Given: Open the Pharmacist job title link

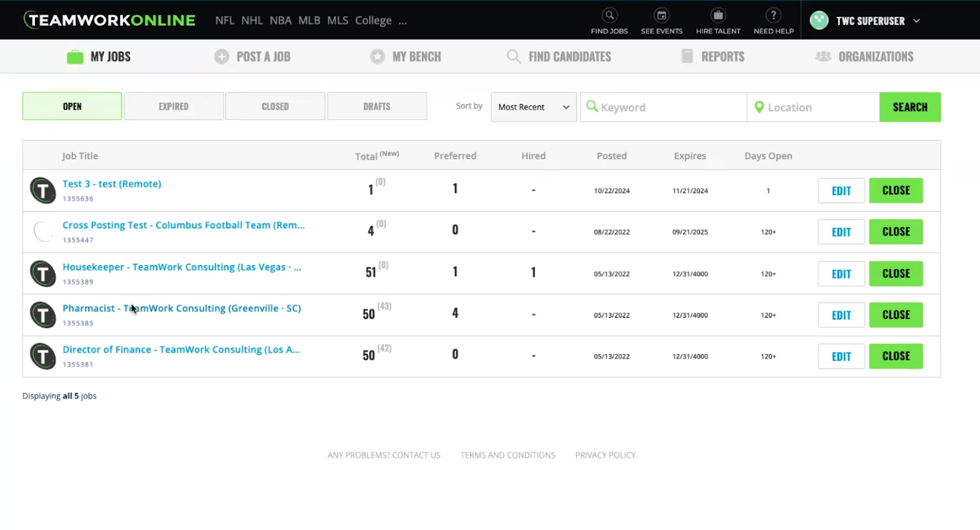Looking at the screenshot, I should click(x=182, y=308).
